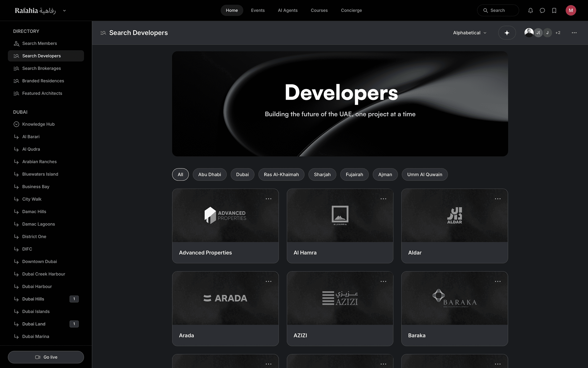Viewport: 588px width, 368px height.
Task: Open Business Bay channel
Action: coord(46,187)
